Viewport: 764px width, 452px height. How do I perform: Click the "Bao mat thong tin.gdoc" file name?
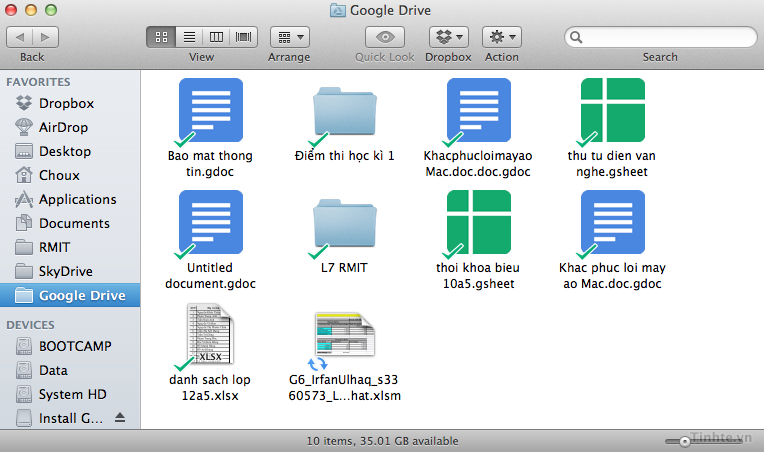(x=210, y=164)
